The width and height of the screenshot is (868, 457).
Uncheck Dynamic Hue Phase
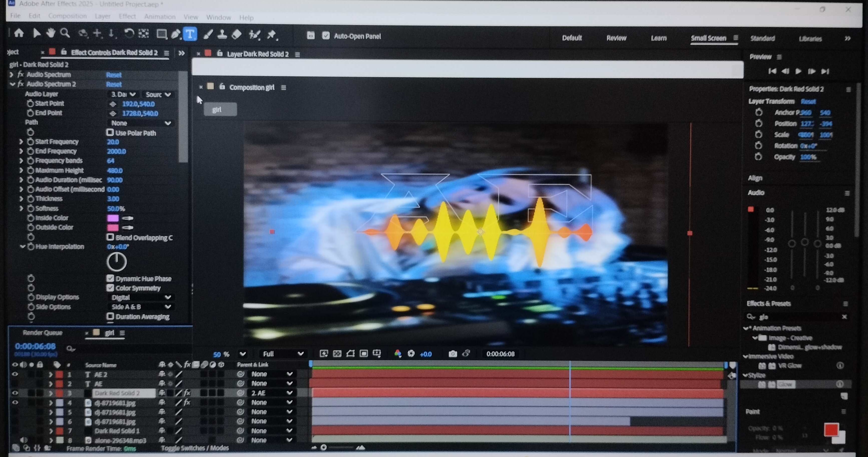click(110, 278)
